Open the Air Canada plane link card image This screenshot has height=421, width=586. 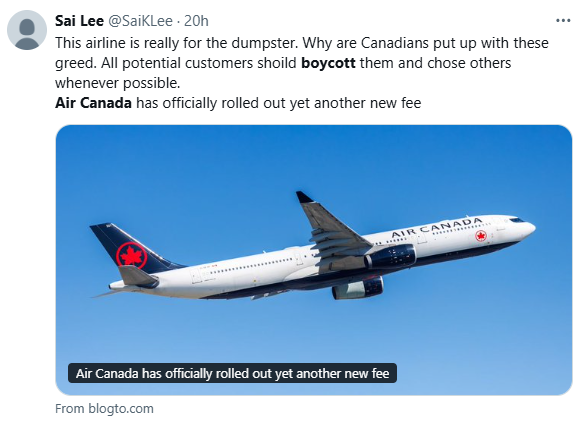tap(314, 260)
